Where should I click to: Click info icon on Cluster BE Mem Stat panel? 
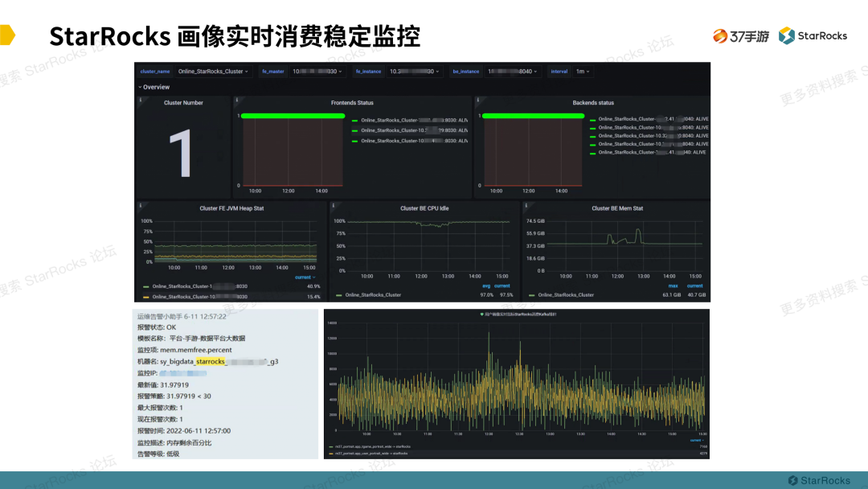pos(526,205)
